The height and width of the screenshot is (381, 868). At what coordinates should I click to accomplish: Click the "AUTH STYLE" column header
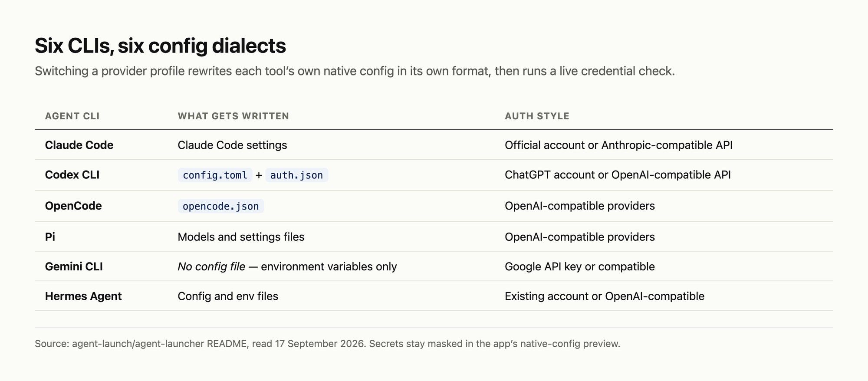point(537,116)
